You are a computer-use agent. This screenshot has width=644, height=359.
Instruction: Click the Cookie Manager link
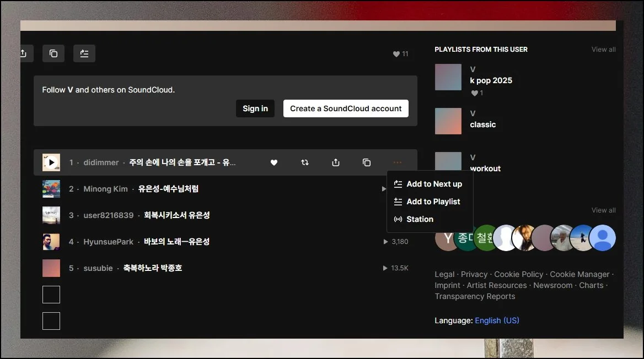(579, 274)
